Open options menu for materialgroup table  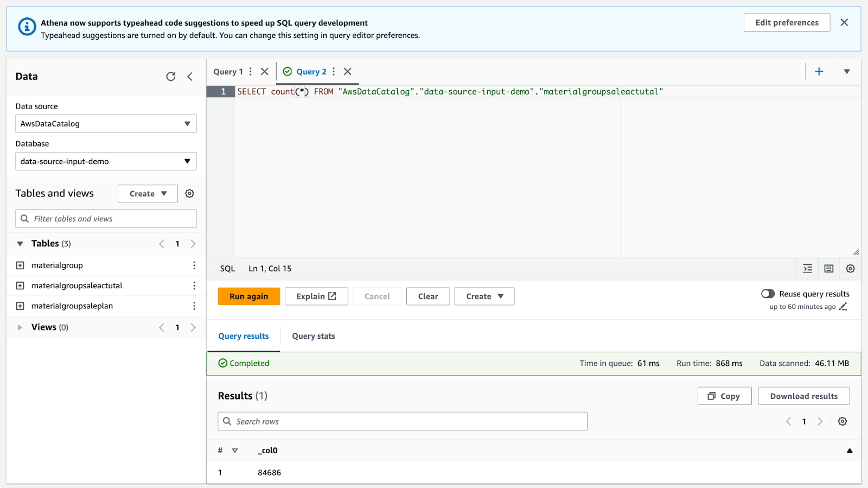tap(194, 265)
